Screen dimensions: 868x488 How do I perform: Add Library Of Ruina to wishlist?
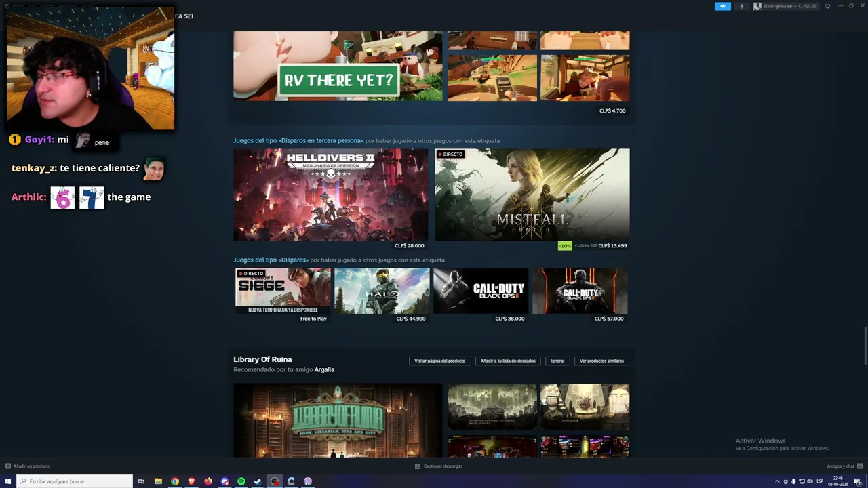pos(508,361)
